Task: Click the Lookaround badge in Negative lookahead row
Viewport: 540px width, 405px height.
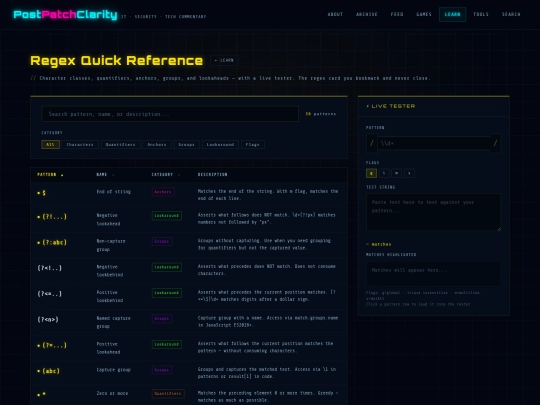Action: point(167,216)
